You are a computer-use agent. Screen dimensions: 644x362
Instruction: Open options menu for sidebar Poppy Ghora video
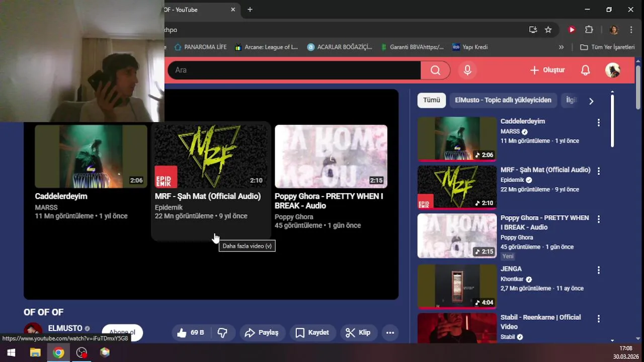tap(598, 219)
